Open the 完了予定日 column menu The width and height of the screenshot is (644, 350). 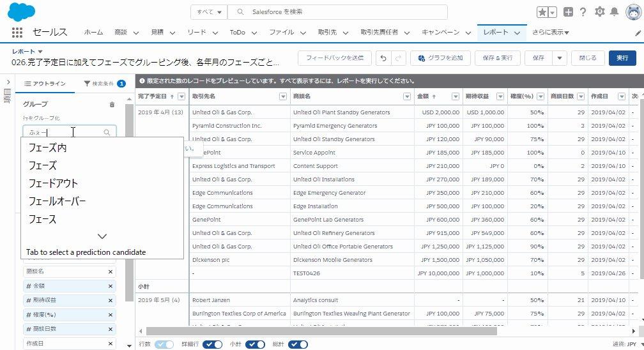point(181,96)
